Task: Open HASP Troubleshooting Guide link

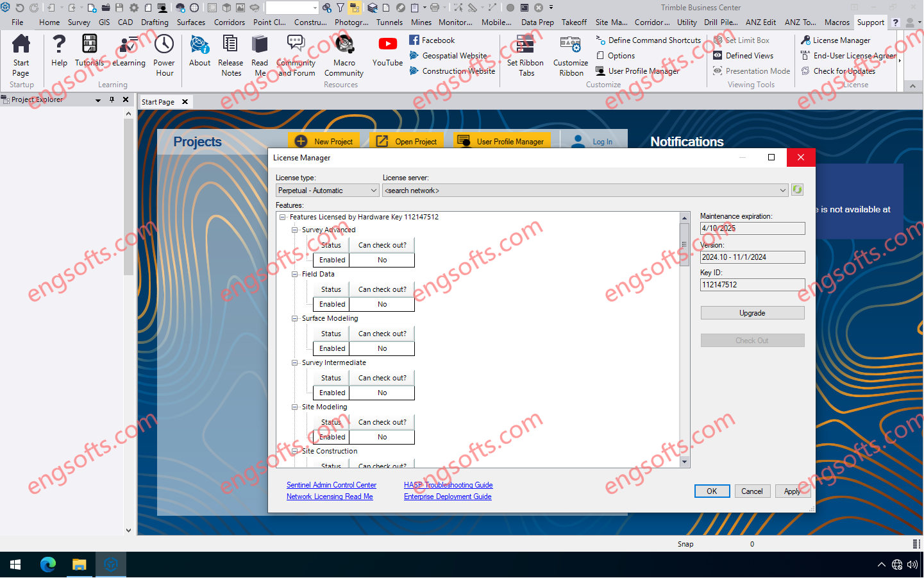Action: [x=448, y=485]
